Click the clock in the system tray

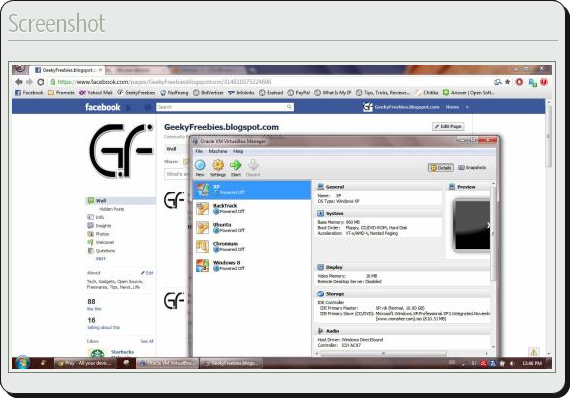pos(532,363)
